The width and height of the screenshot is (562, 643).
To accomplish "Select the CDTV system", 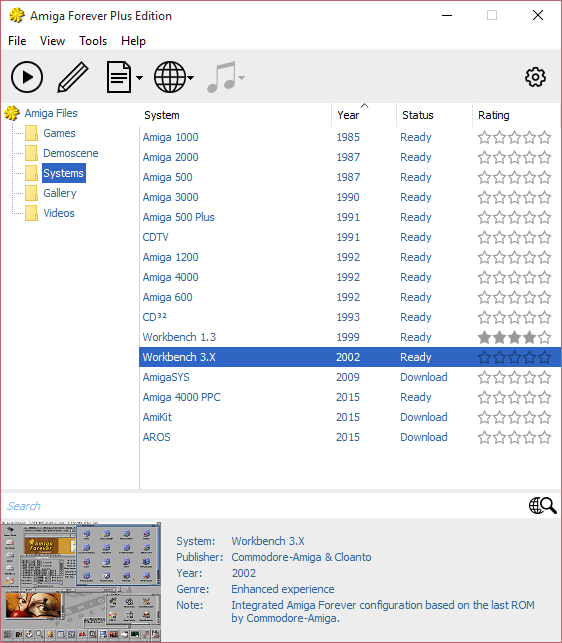I will [155, 237].
